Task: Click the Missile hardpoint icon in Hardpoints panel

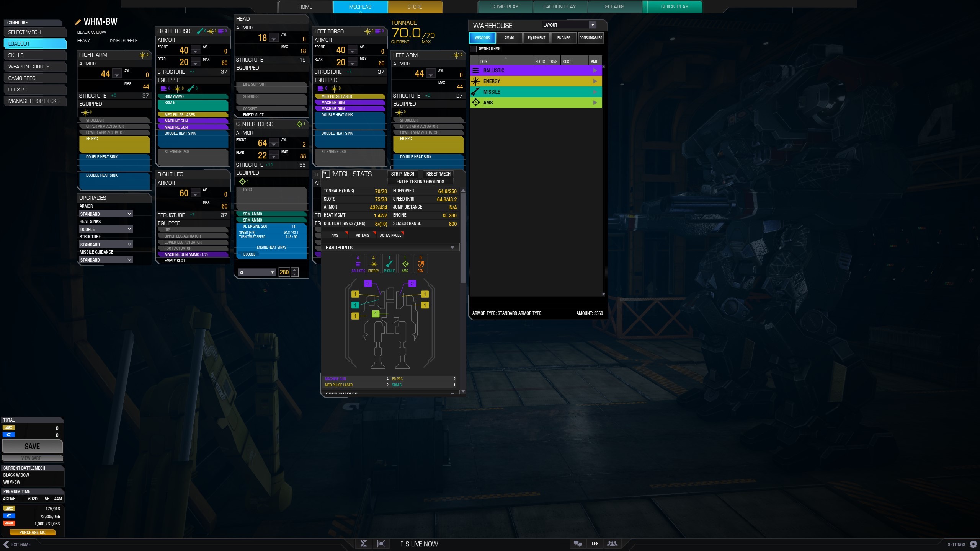Action: (389, 263)
